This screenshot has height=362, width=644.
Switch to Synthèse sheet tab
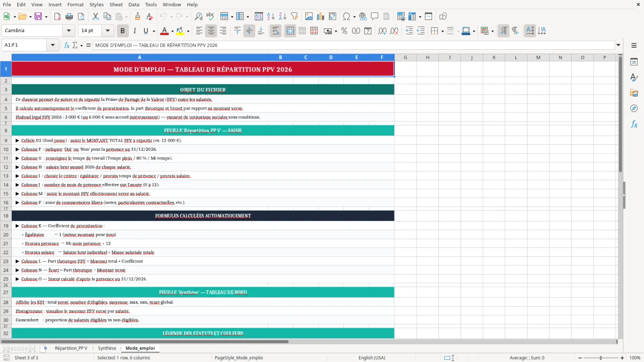pyautogui.click(x=107, y=348)
